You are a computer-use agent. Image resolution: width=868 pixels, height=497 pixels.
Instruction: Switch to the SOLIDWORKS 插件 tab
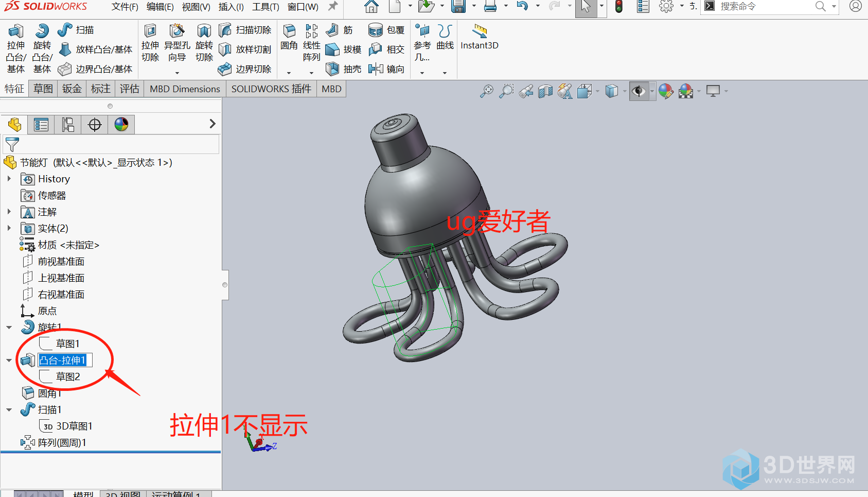pos(271,89)
